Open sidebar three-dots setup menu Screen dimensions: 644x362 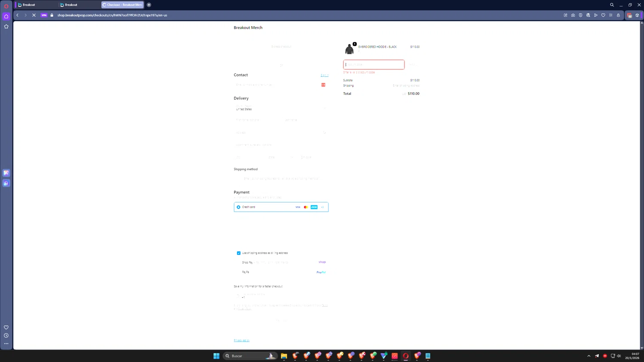pos(6,344)
